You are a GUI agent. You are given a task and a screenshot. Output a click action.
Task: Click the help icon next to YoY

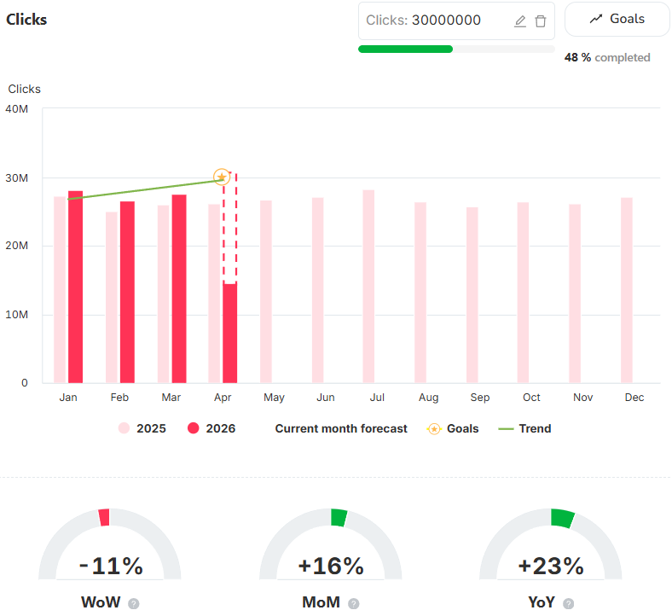point(568,603)
